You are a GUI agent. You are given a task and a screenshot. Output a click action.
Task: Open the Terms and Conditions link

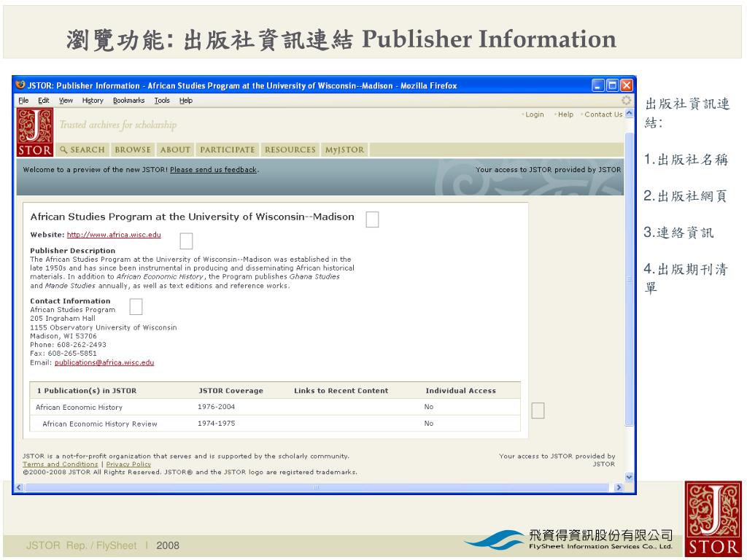pos(60,464)
